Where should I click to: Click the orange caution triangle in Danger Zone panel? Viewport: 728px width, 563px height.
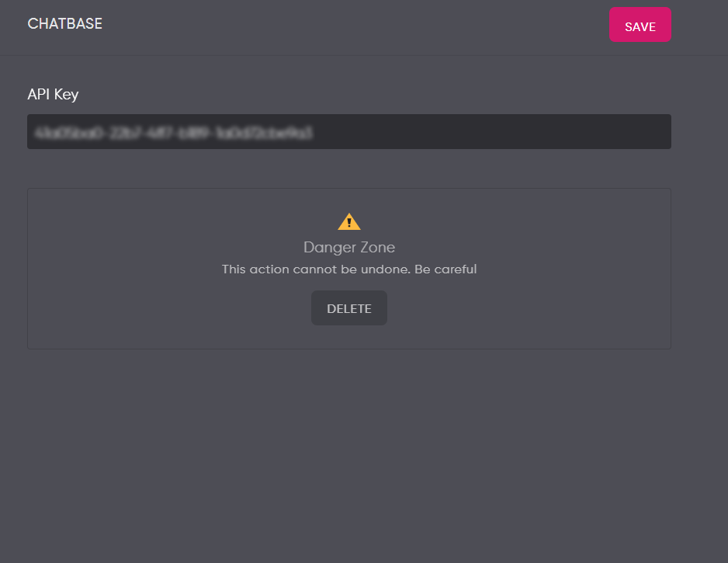(349, 221)
